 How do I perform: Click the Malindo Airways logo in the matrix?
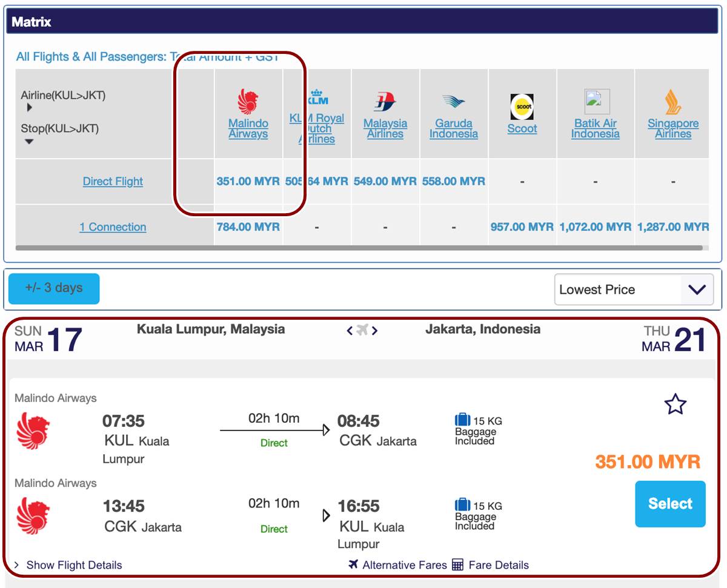point(248,102)
